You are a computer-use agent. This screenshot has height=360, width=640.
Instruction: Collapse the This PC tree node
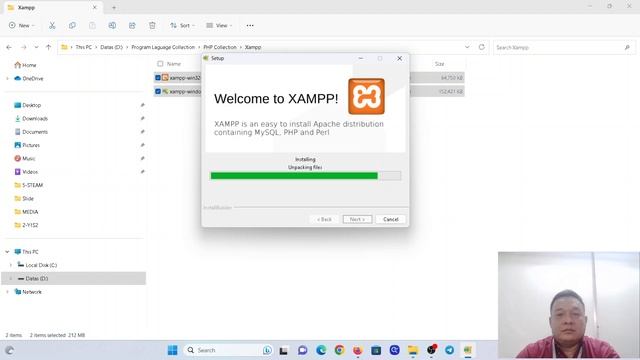(x=7, y=252)
